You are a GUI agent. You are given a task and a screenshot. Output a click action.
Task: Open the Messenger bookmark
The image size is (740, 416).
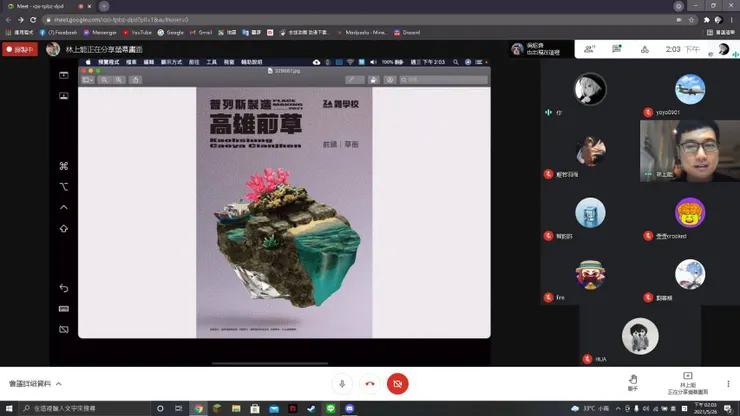(100, 33)
